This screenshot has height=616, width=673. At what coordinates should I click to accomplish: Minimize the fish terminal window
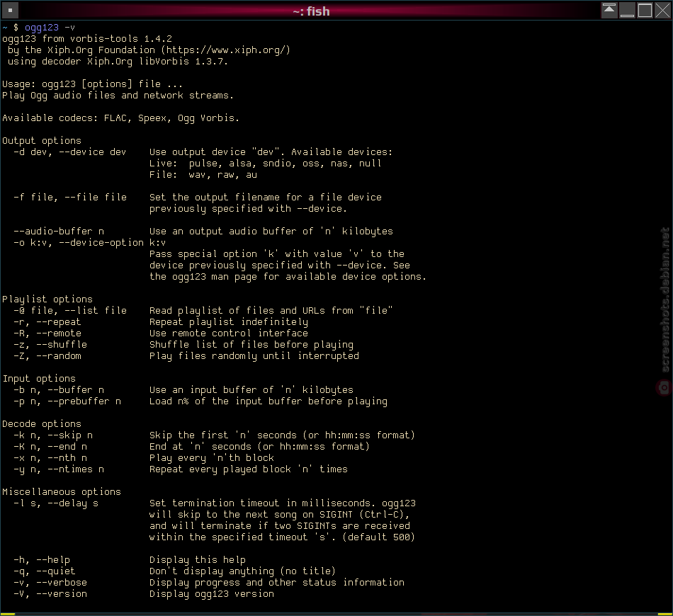(x=627, y=11)
